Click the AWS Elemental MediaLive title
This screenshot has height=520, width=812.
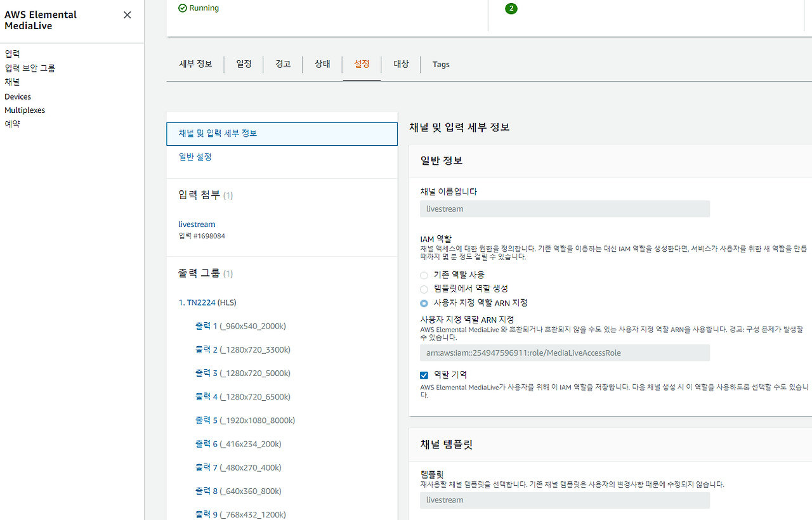(x=41, y=20)
